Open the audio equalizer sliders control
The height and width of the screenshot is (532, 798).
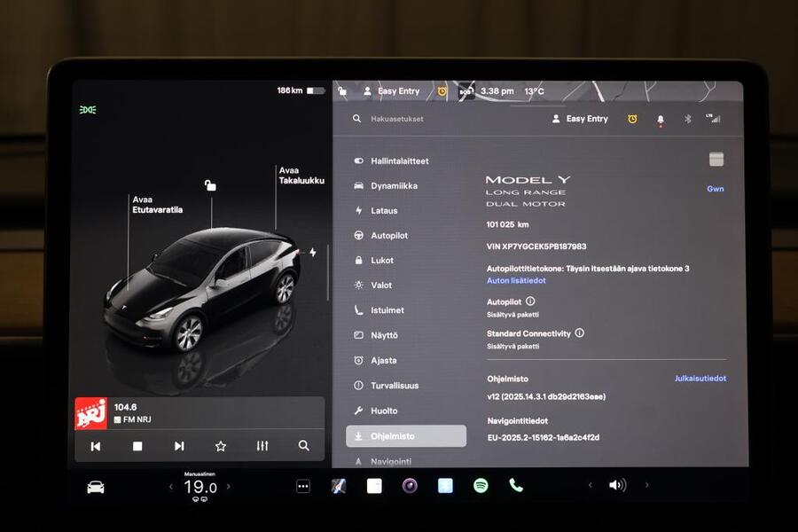[262, 446]
